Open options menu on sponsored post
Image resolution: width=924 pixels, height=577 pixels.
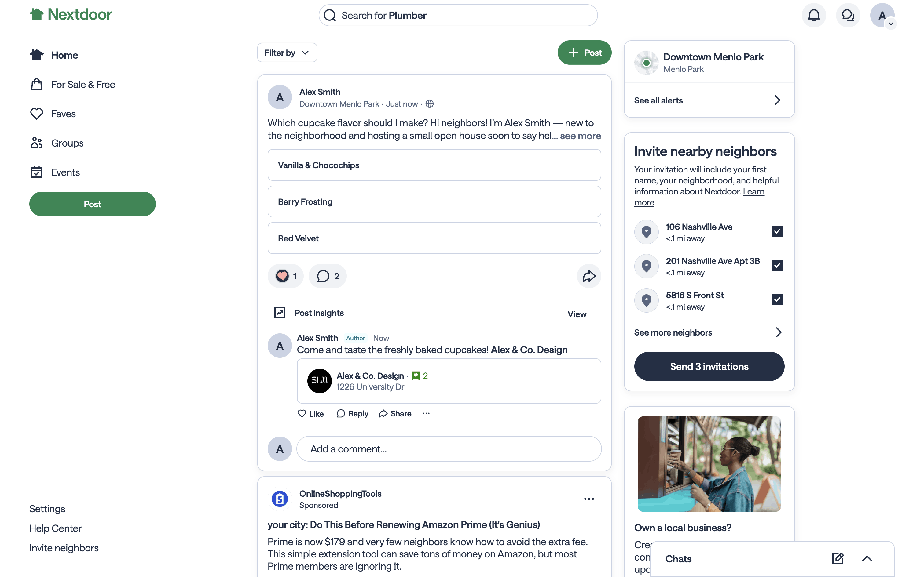click(x=589, y=499)
